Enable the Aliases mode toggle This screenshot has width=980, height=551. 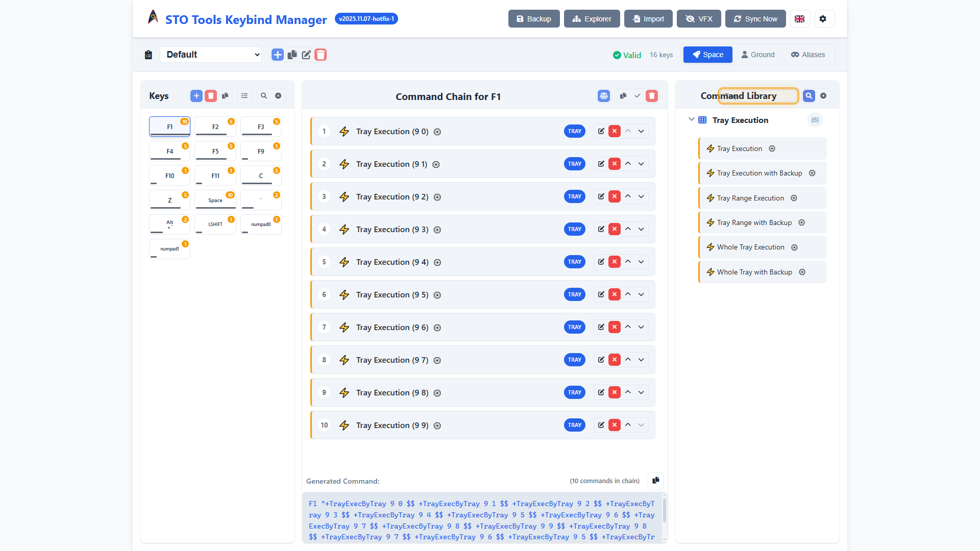tap(807, 55)
